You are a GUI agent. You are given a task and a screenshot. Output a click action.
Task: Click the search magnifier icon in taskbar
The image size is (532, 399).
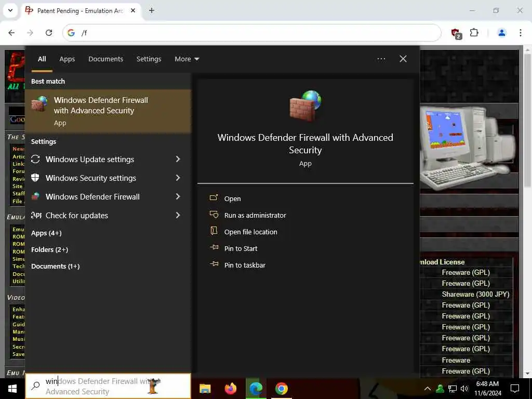[x=36, y=386]
